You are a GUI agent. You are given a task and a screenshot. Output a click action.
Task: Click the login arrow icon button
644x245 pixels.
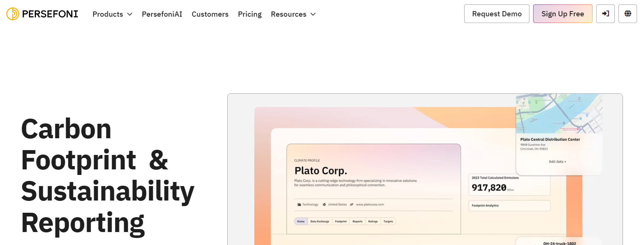point(605,14)
